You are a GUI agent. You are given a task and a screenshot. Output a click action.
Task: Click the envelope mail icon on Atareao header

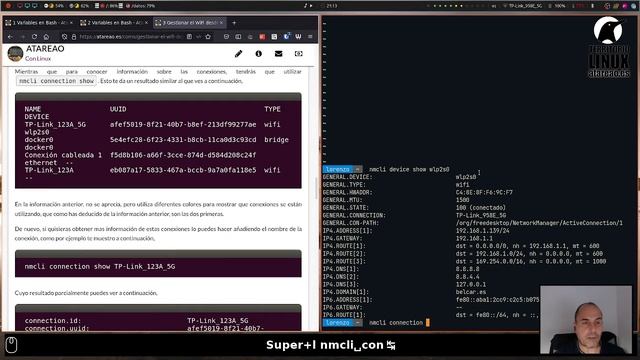(x=278, y=53)
